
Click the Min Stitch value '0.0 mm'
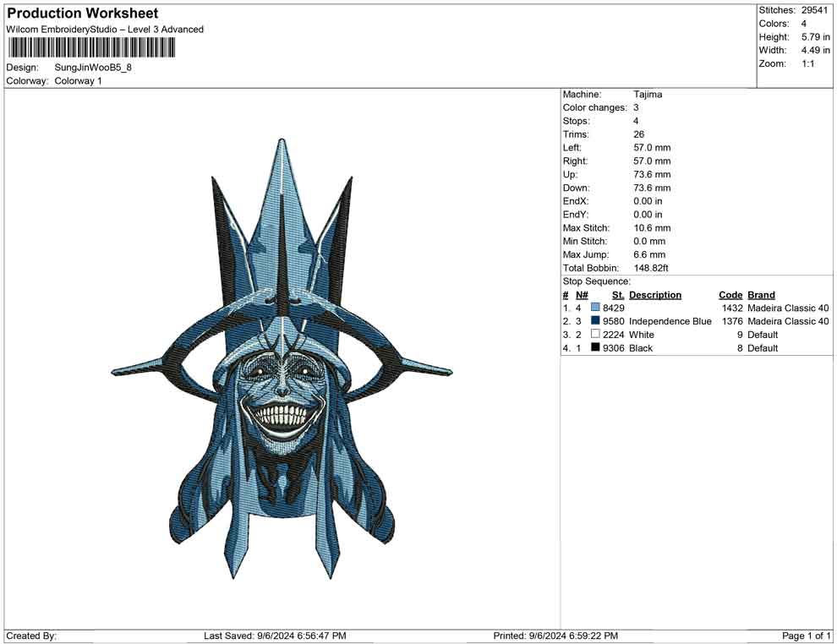[649, 241]
